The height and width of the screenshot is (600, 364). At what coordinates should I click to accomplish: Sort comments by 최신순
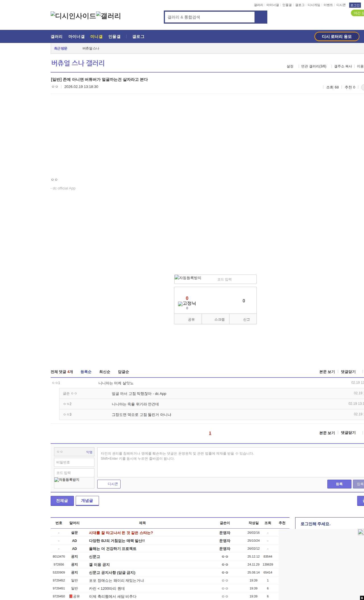tap(105, 372)
